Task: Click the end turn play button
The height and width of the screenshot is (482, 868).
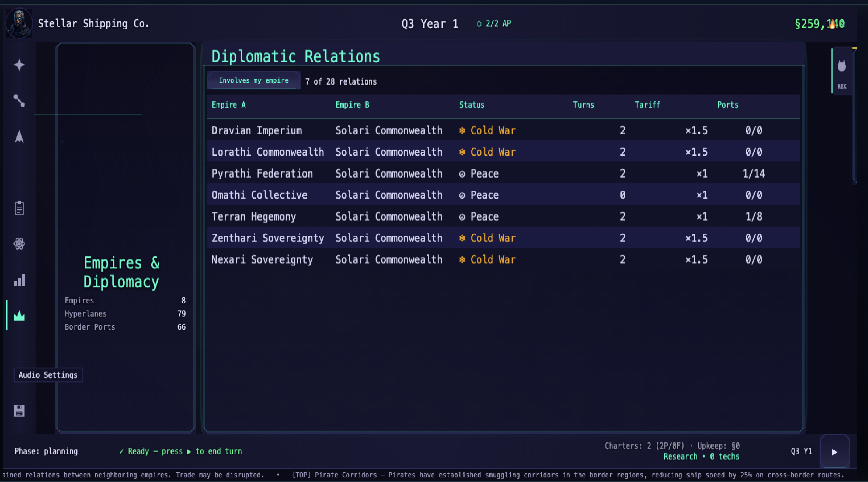Action: [835, 452]
